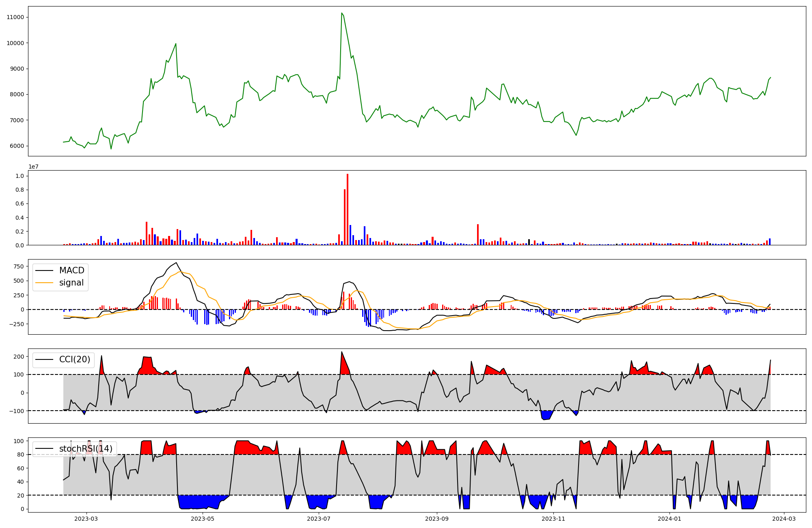The height and width of the screenshot is (528, 812).
Task: Click the 2024-03 x-axis date label
Action: tap(784, 519)
